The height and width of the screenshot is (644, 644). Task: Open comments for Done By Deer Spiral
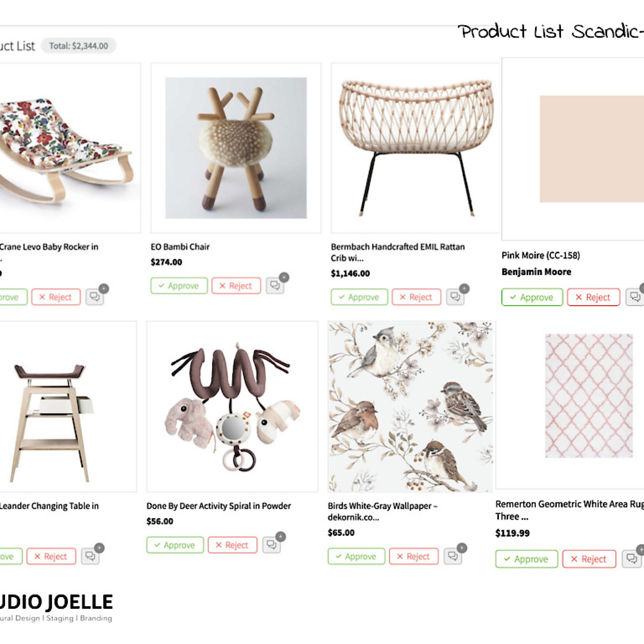coord(271,545)
